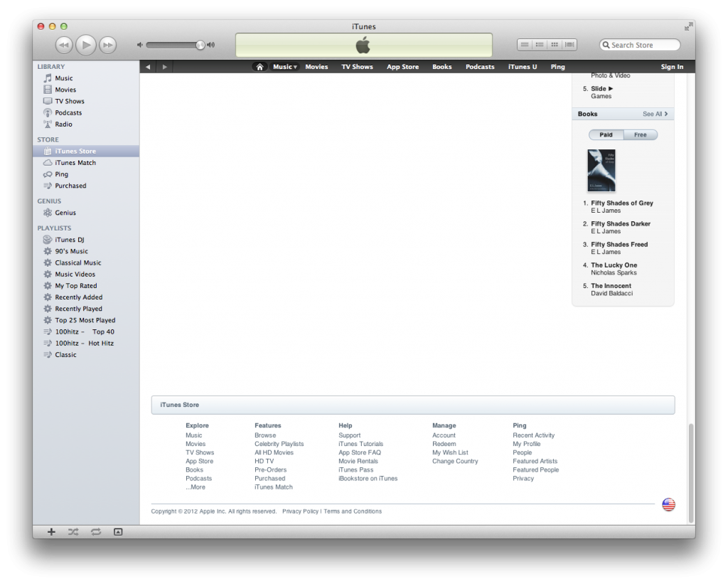Click the store page vertical scrollbar
Screen dimensions: 728x584
point(691,473)
